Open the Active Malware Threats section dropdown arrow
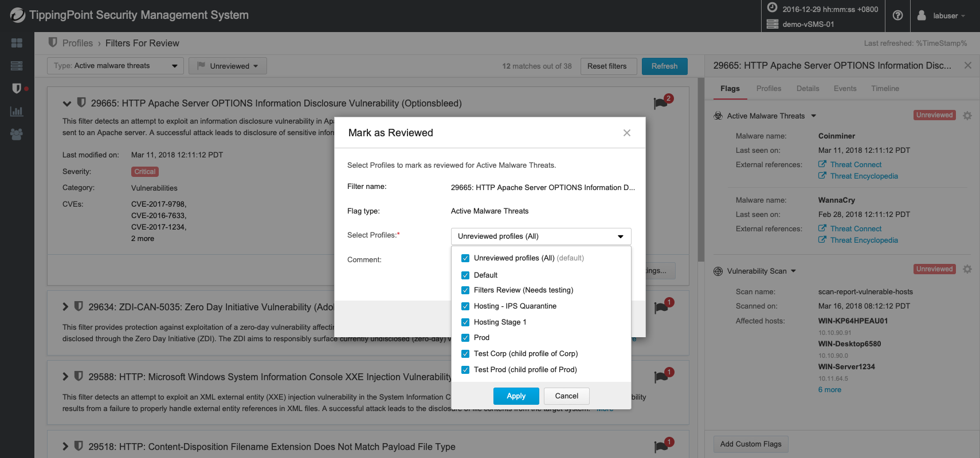 813,116
